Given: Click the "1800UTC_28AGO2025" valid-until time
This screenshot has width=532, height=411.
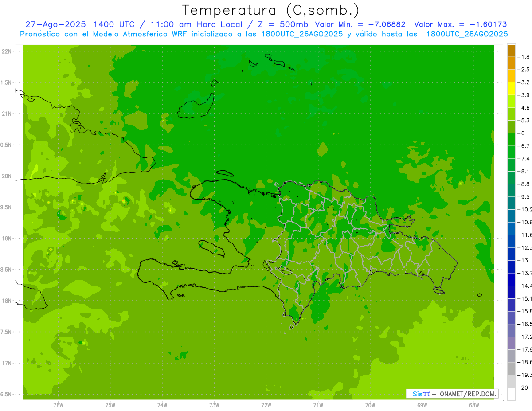Looking at the screenshot, I should (x=466, y=34).
